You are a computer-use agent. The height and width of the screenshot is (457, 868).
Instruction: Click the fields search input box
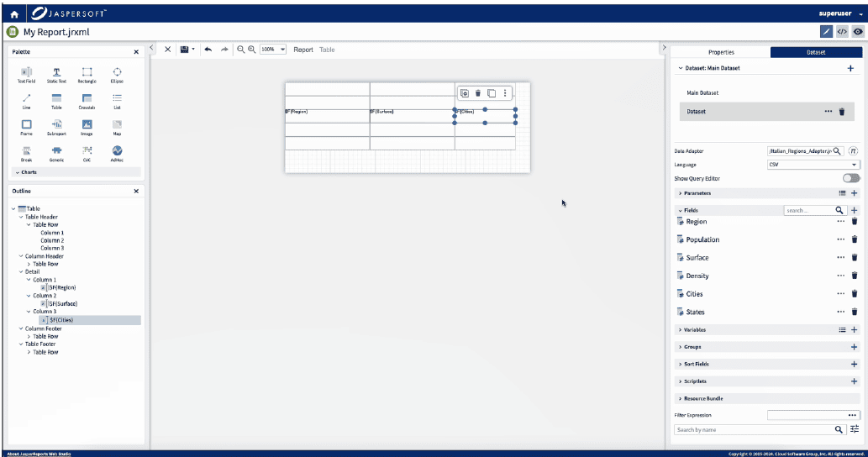point(808,210)
